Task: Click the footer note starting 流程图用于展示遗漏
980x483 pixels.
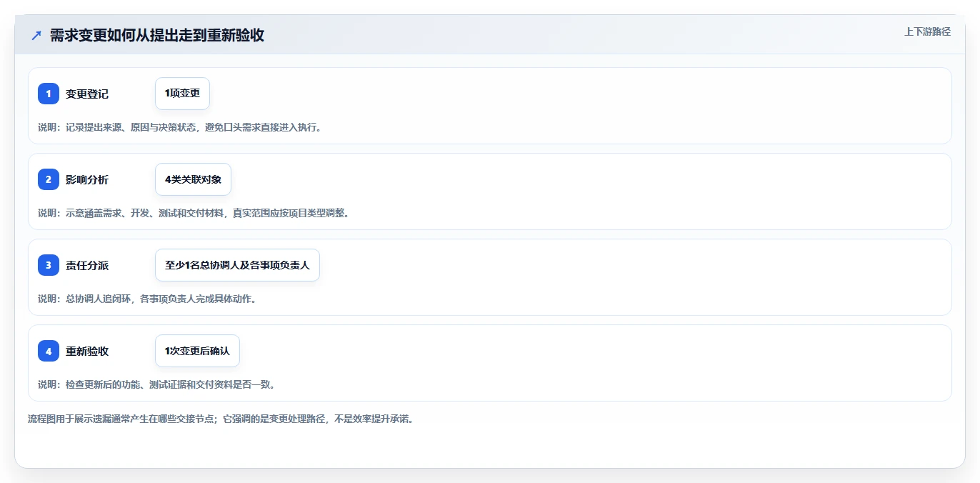Action: click(221, 419)
